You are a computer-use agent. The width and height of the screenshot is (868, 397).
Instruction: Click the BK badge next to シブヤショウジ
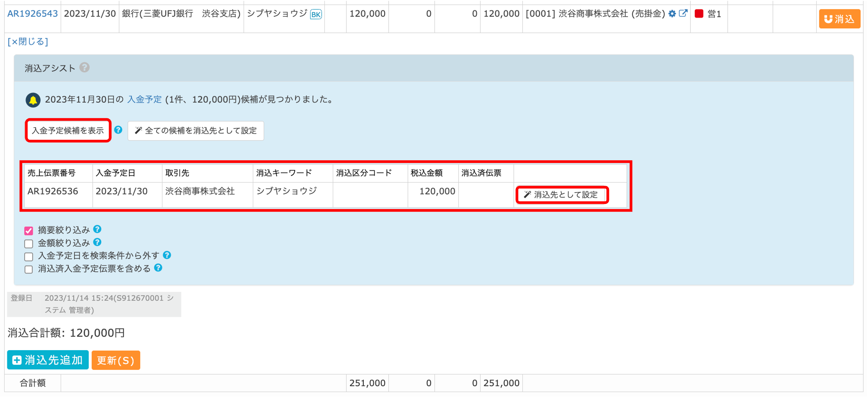[316, 15]
